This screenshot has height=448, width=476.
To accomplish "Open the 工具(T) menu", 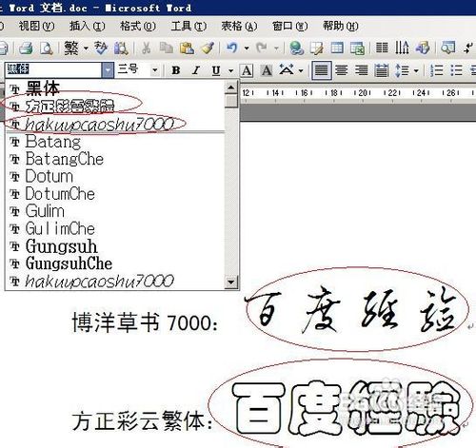I will (188, 26).
